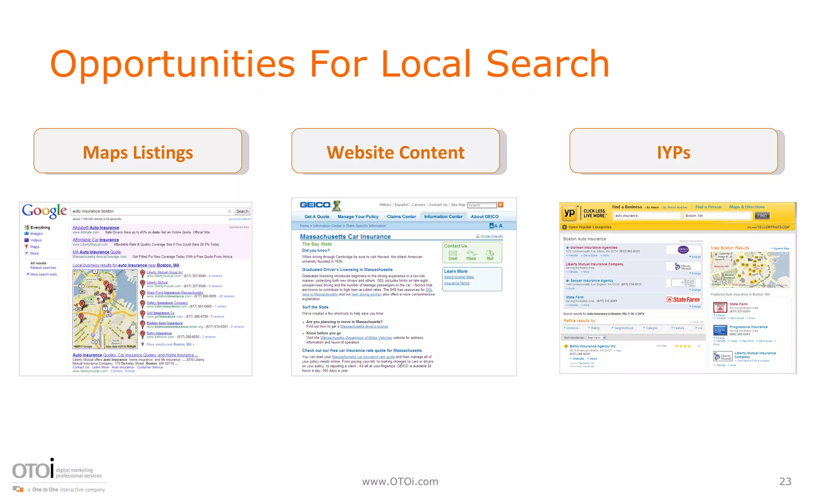Open the Claims Center tab
Screen dimensions: 831x504
point(401,217)
